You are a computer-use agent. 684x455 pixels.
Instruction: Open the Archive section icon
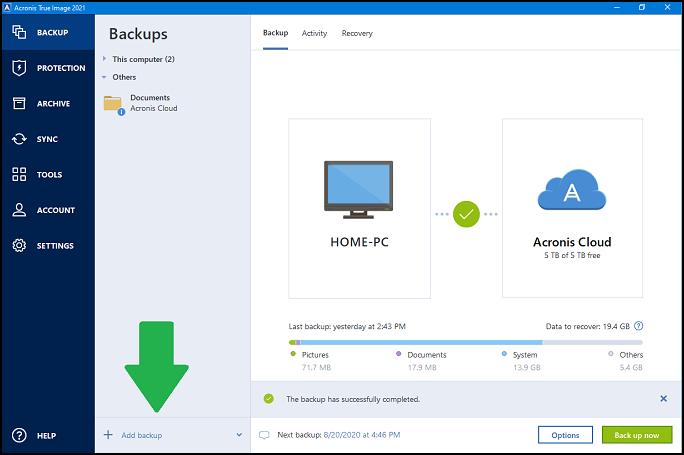tap(19, 103)
